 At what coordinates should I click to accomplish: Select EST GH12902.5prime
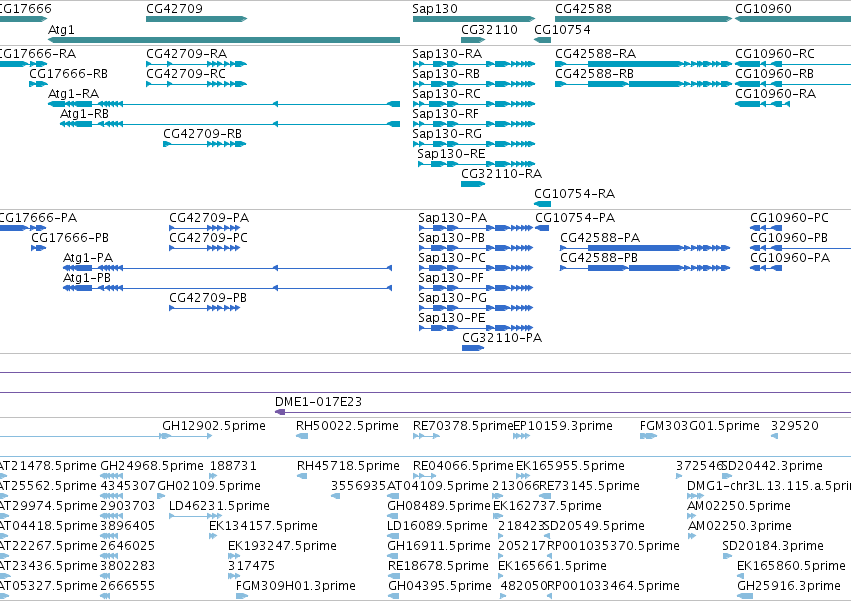click(x=187, y=436)
